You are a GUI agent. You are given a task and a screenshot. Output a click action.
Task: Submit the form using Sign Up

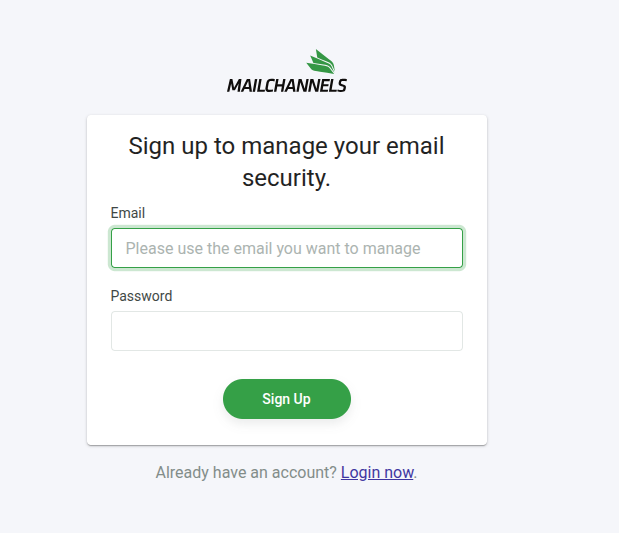287,399
